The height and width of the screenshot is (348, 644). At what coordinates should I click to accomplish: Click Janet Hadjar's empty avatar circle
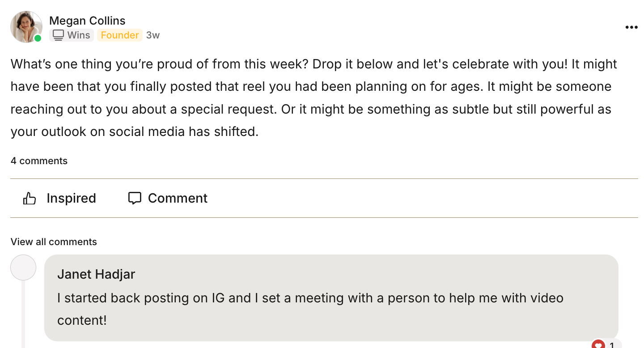click(x=23, y=267)
